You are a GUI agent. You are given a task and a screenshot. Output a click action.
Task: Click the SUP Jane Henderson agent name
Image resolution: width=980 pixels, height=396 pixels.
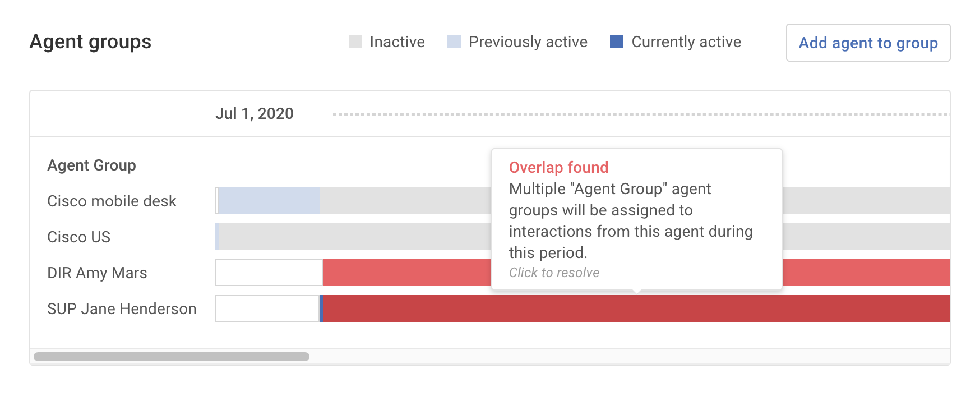[122, 308]
